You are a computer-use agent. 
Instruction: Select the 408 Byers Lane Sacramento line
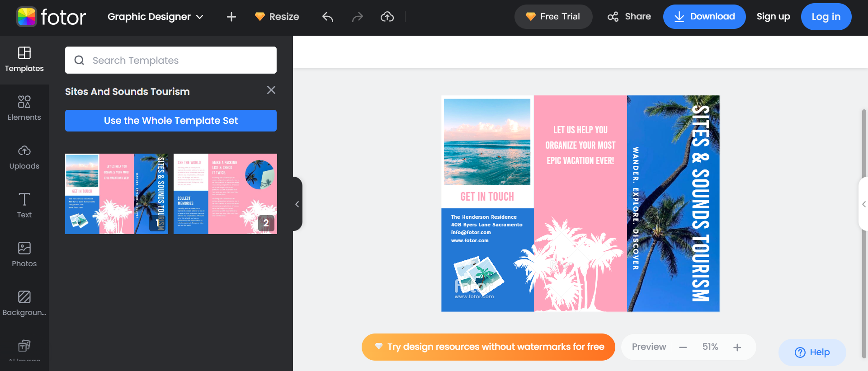click(486, 225)
